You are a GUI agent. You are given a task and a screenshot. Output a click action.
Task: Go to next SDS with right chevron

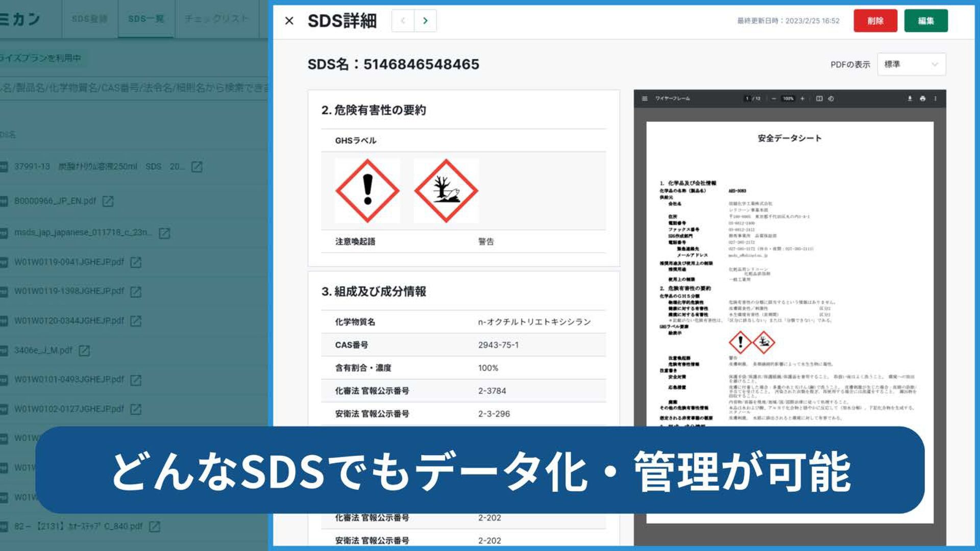[425, 21]
